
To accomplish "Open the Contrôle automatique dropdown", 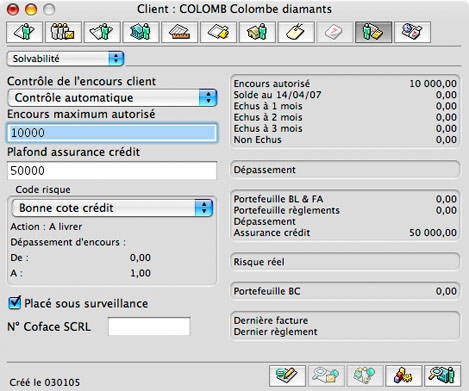I will click(x=112, y=98).
